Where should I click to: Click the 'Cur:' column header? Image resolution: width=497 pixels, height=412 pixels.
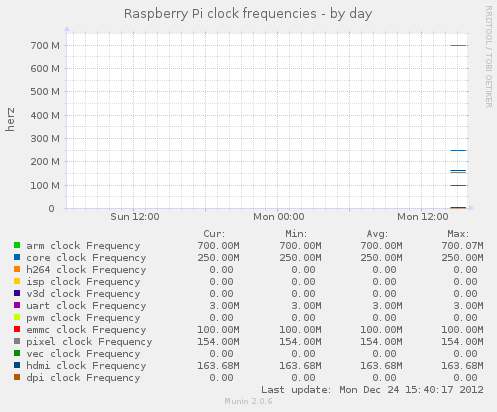214,234
